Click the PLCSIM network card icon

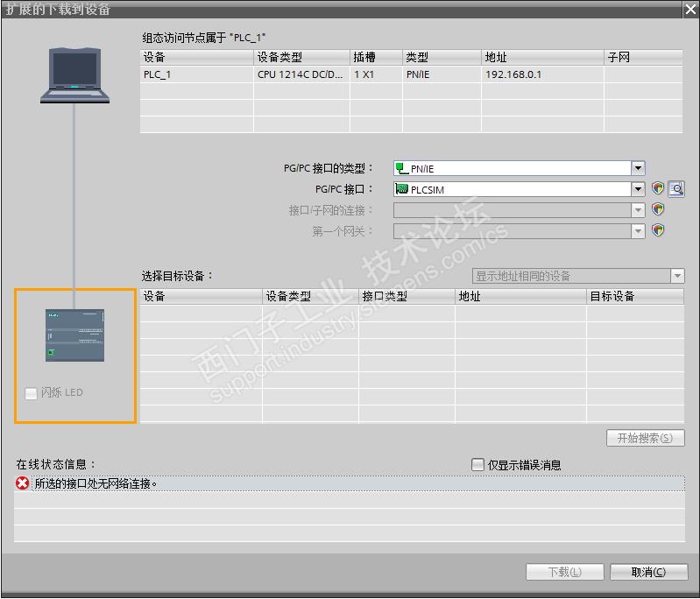pyautogui.click(x=402, y=189)
